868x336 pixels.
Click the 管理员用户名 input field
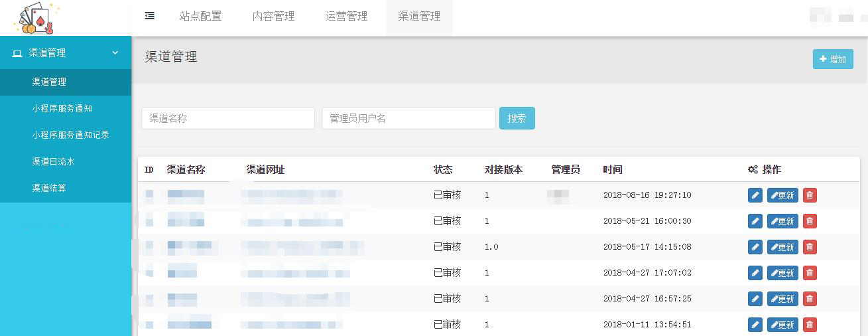408,118
